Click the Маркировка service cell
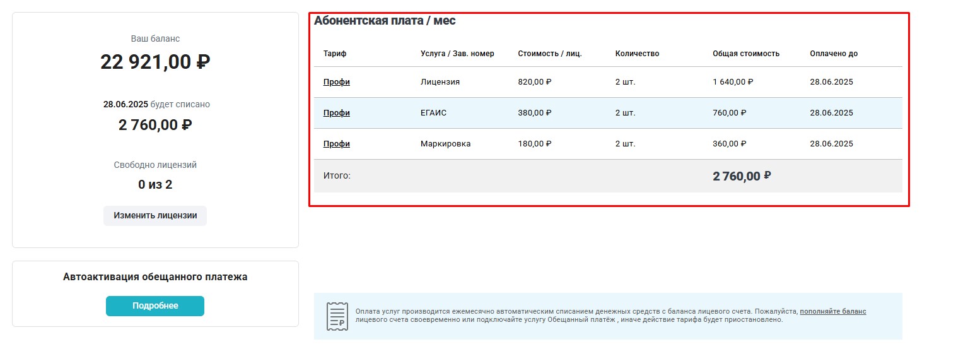This screenshot has width=980, height=361. click(445, 144)
